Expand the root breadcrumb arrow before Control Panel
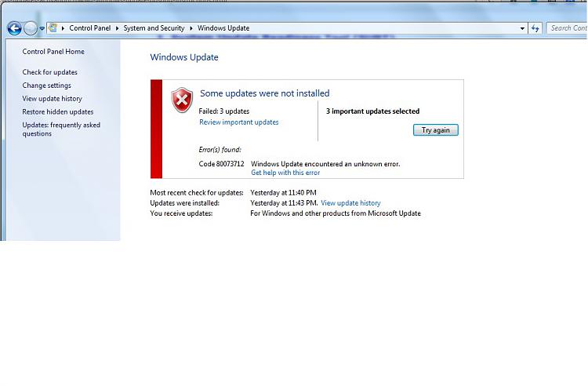Viewport: 588px width, 386px height. tap(63, 28)
